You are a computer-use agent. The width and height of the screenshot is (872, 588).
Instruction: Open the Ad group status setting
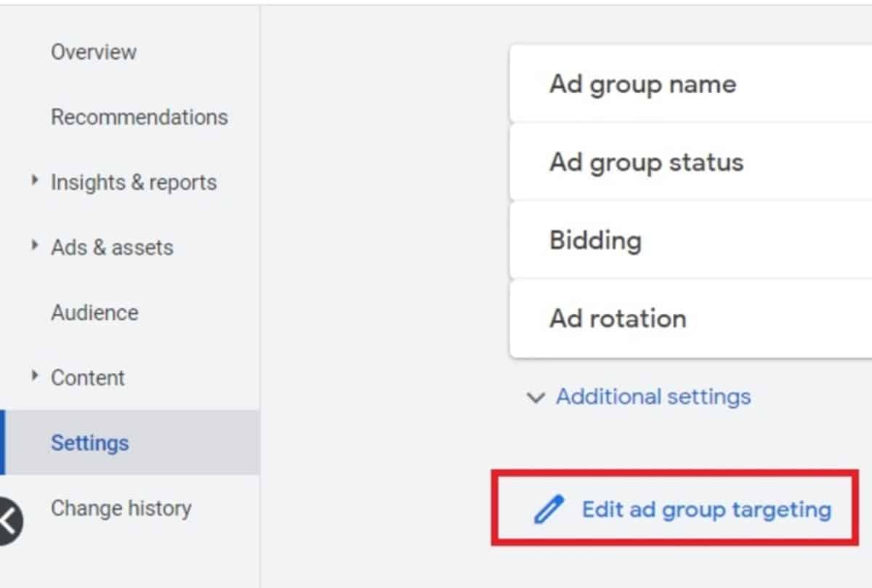(x=645, y=162)
